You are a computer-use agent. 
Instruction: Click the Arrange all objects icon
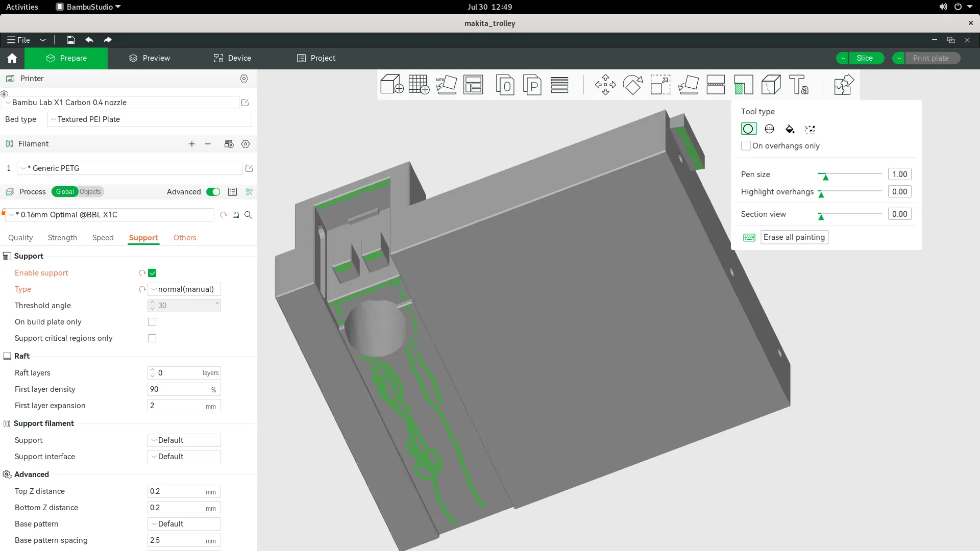[x=473, y=85]
